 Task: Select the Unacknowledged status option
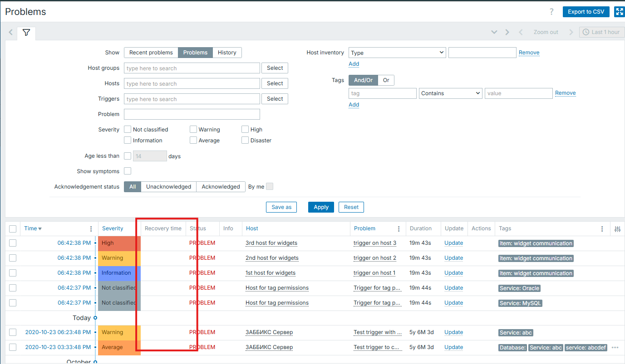(x=168, y=187)
